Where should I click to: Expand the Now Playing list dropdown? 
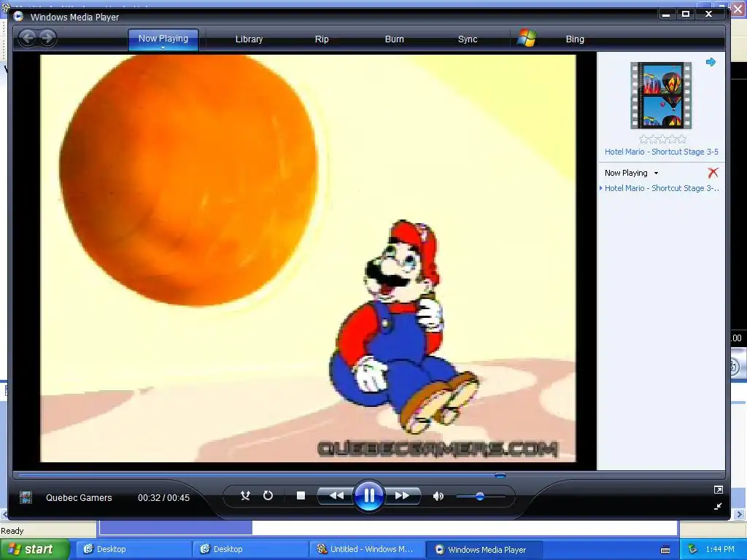[x=656, y=174]
